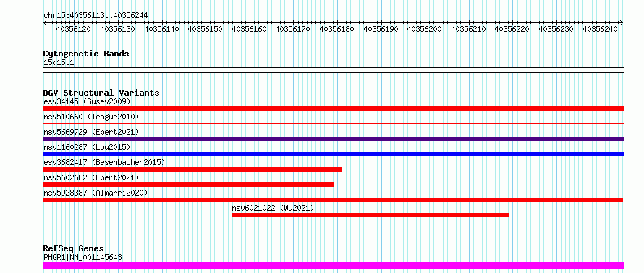644x273 pixels.
Task: Select the blue nsv1160287 variant bar
Action: click(333, 154)
